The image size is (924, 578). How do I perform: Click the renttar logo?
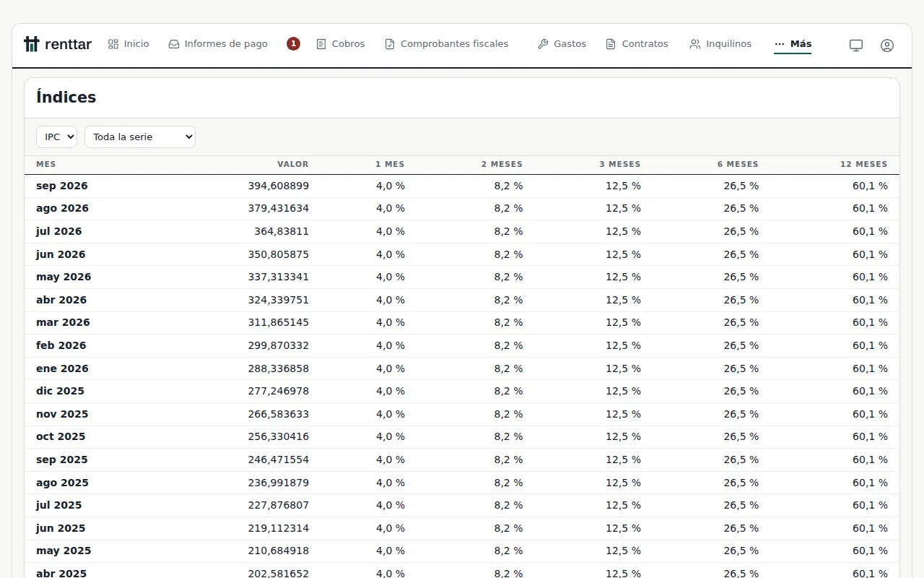pyautogui.click(x=58, y=44)
